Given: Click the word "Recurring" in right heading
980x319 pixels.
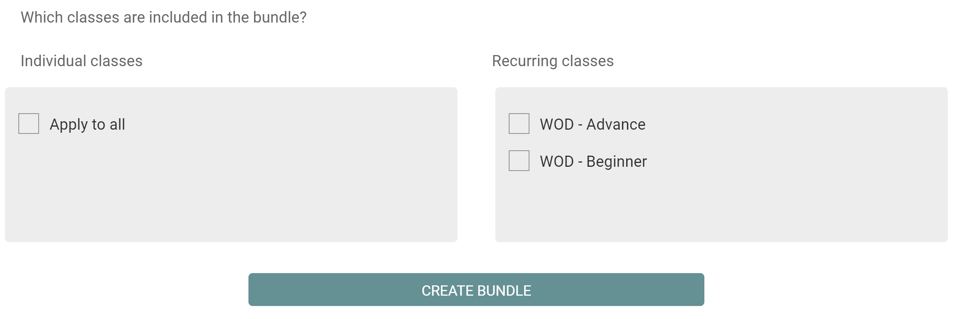Looking at the screenshot, I should point(524,61).
